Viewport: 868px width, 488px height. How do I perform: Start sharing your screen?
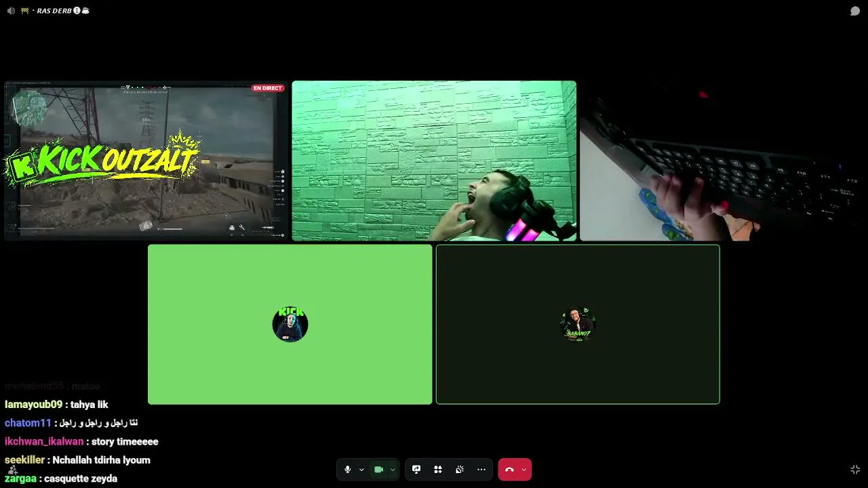coord(416,470)
